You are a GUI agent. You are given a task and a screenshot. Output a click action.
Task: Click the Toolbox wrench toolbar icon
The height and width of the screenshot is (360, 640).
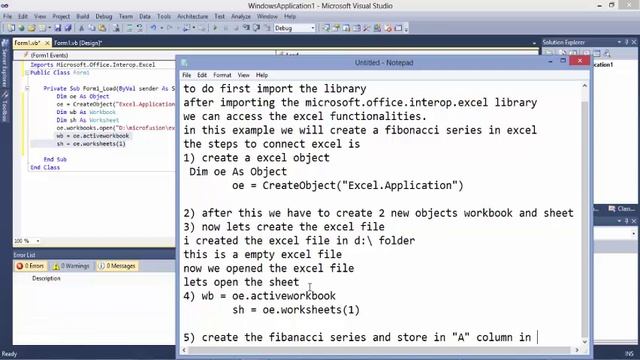(367, 28)
